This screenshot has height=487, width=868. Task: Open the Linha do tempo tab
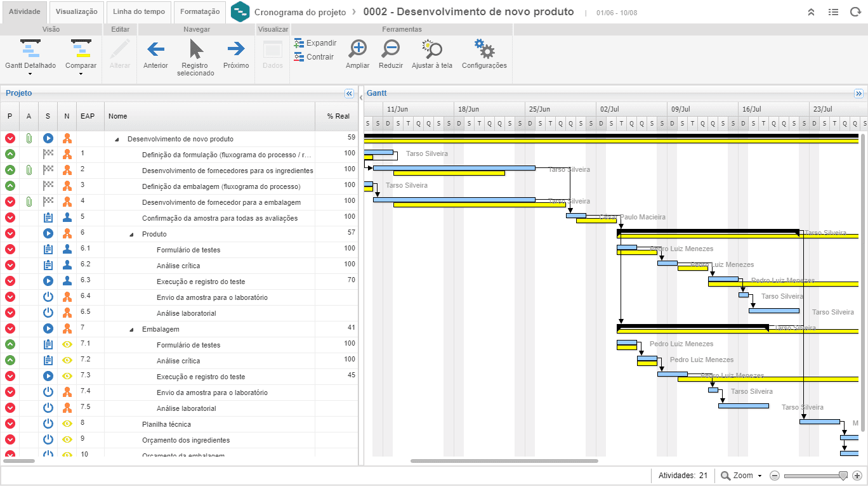[x=138, y=11]
